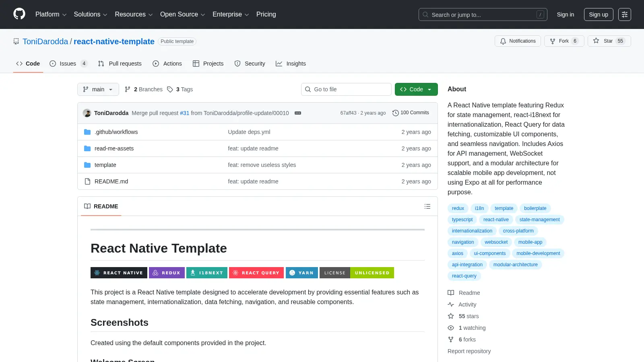The height and width of the screenshot is (362, 644).
Task: Expand the Platform menu
Action: [51, 14]
